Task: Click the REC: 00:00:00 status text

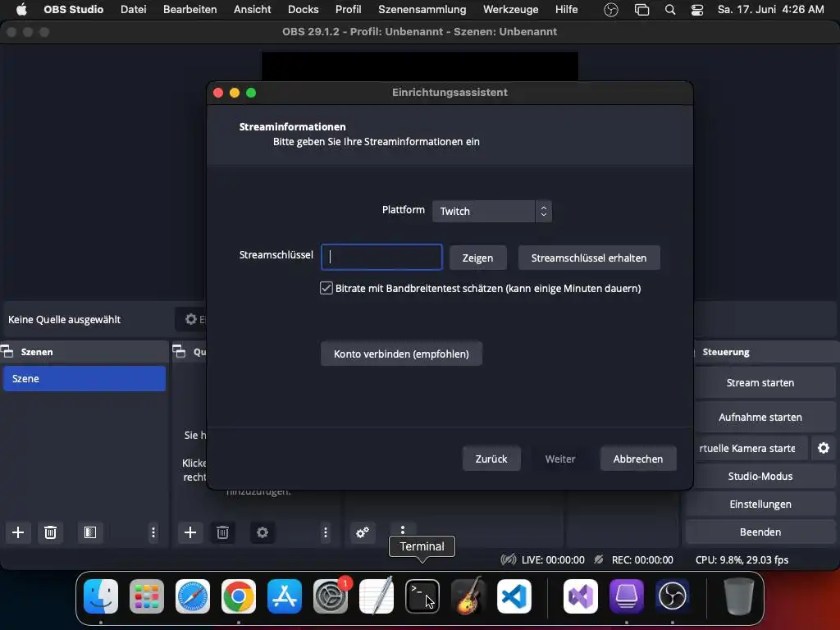Action: [x=642, y=559]
